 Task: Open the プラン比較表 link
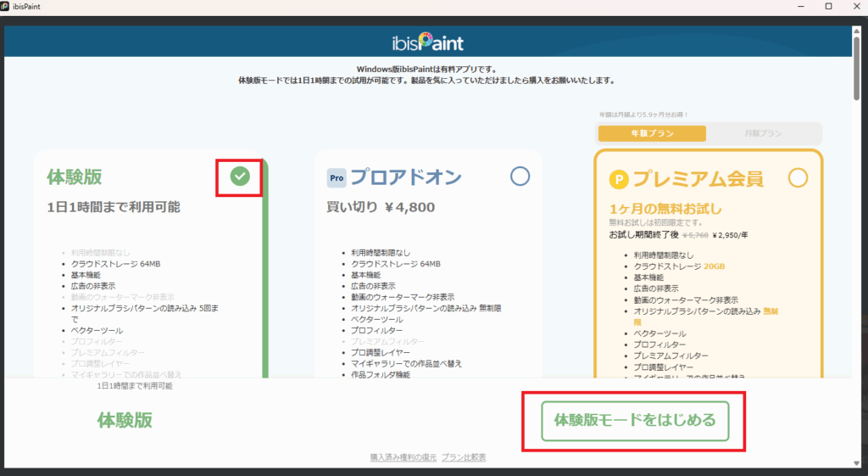[x=464, y=457]
